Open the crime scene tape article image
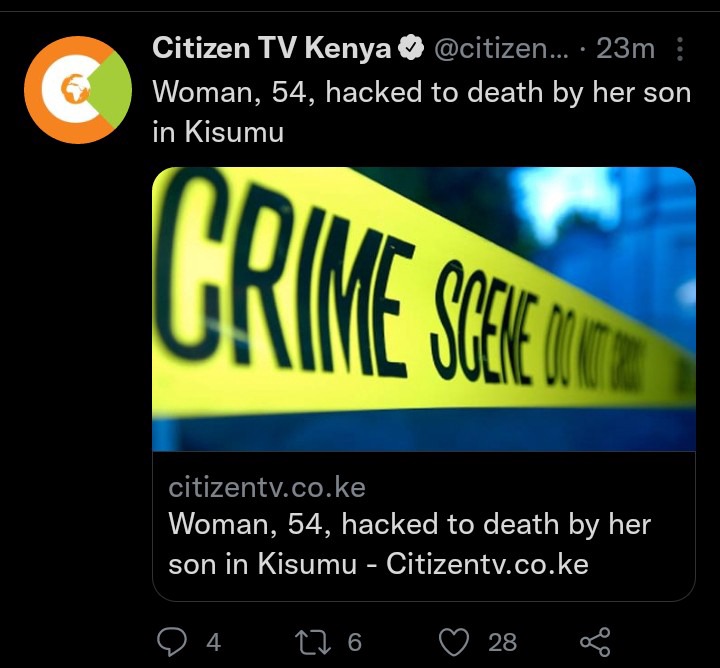720x668 pixels. click(424, 309)
